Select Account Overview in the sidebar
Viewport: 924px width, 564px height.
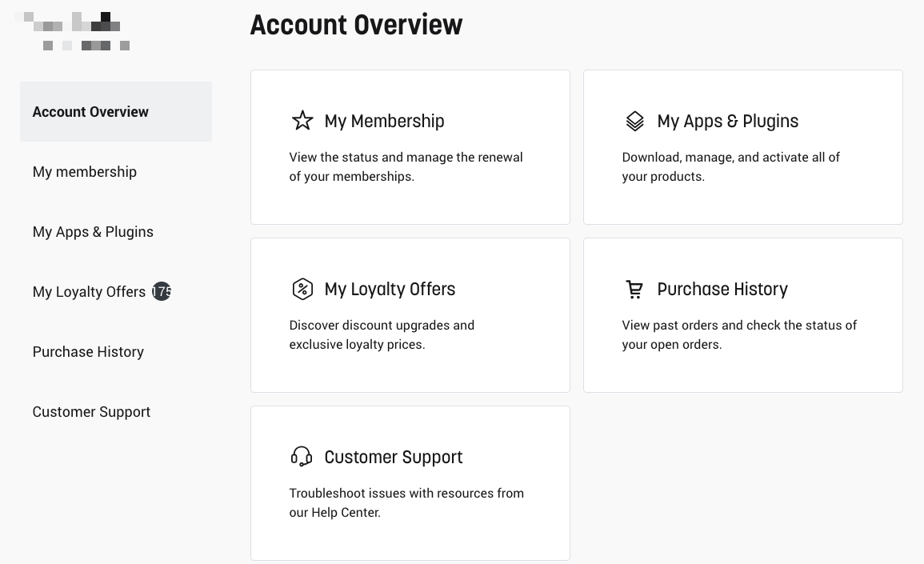90,112
